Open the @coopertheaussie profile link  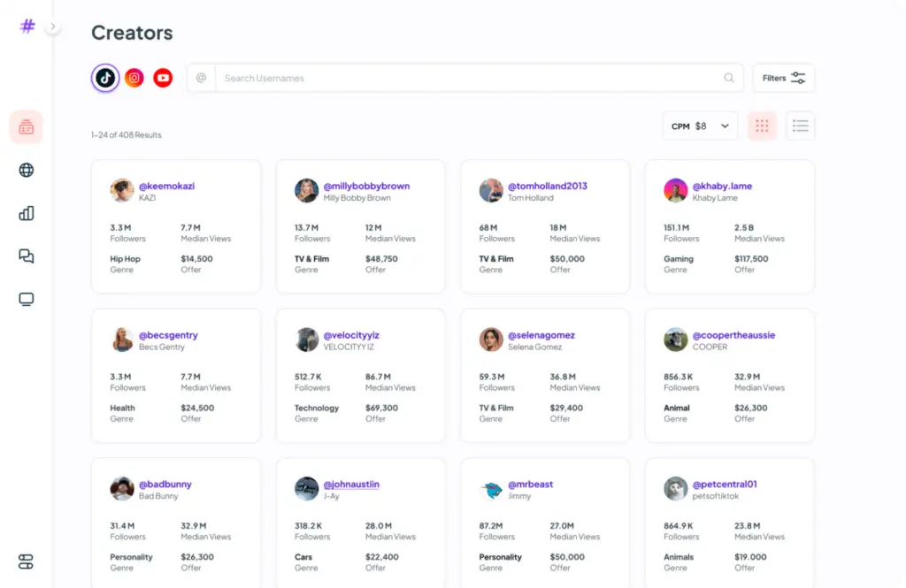733,335
